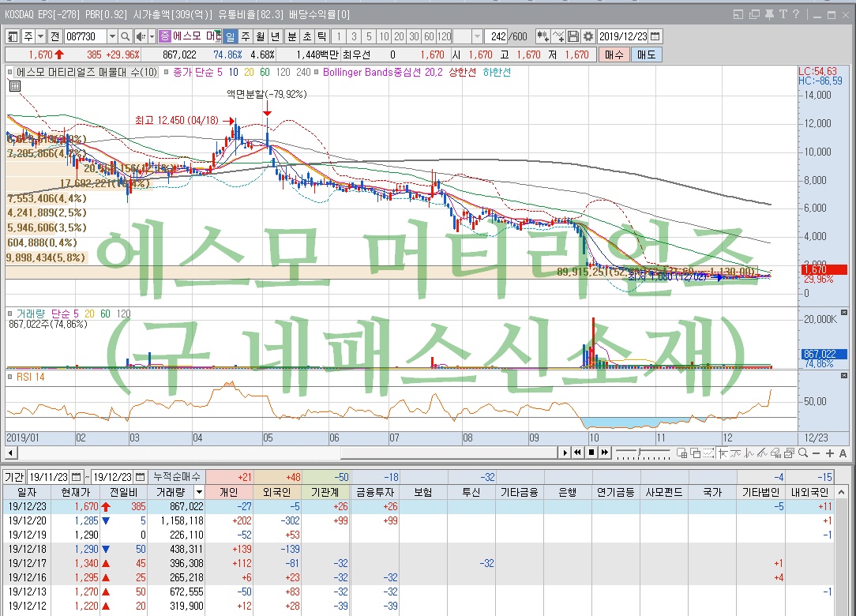
Task: Click the leftmost panel layout icon
Action: pos(13,36)
